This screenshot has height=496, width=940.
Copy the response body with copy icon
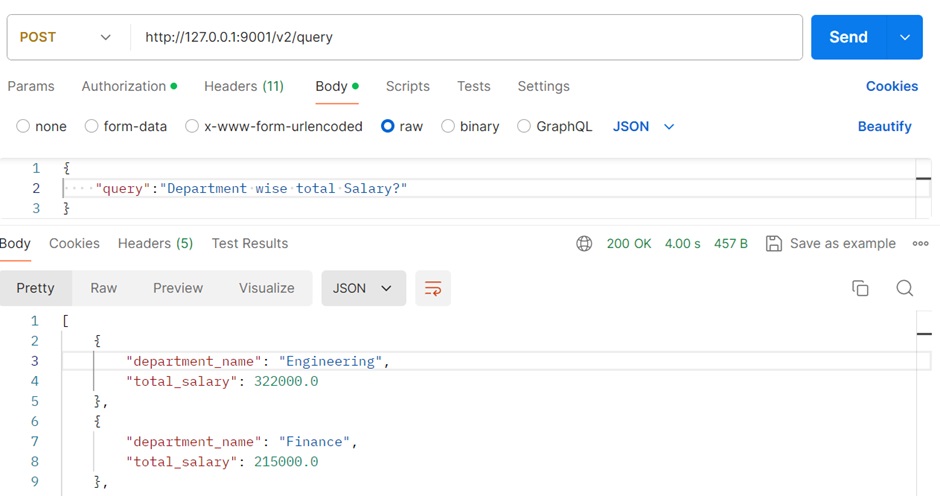click(x=860, y=288)
